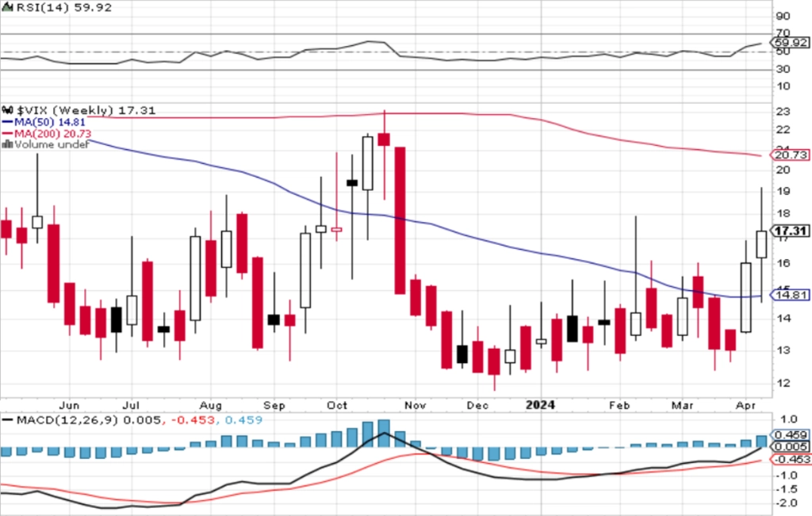This screenshot has height=516, width=812.
Task: Click the 20.73 MA(200) price tag
Action: click(x=791, y=155)
